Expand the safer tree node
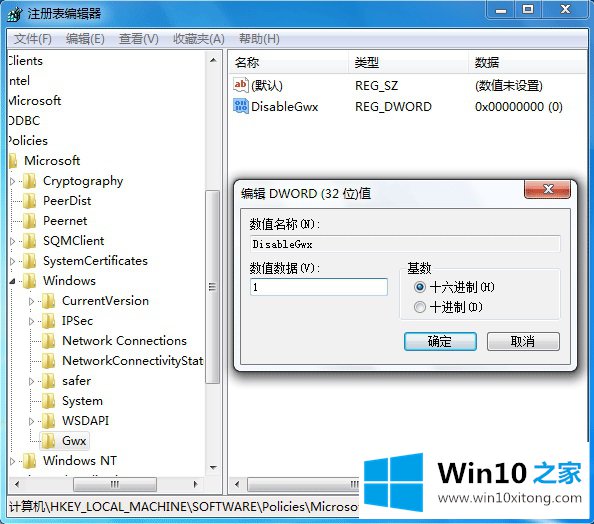This screenshot has height=524, width=594. [31, 382]
